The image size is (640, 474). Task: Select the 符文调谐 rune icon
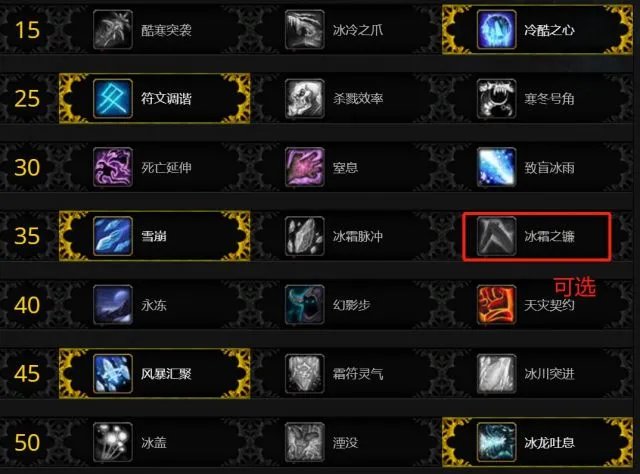coord(113,98)
